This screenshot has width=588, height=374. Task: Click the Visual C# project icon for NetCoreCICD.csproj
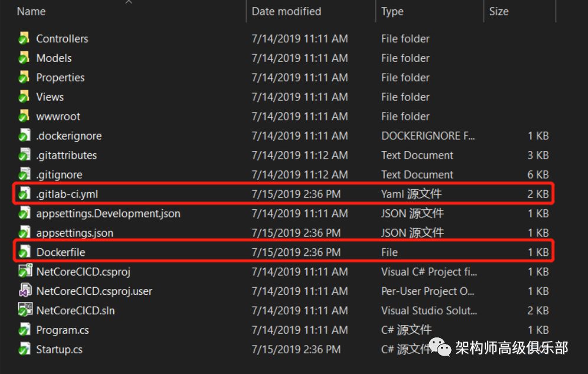click(x=26, y=271)
